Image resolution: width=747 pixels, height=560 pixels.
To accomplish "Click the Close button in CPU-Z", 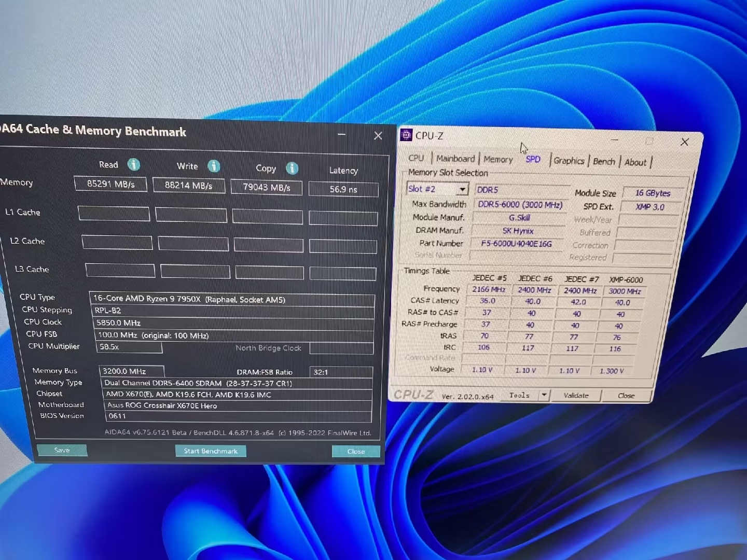I will [x=626, y=396].
